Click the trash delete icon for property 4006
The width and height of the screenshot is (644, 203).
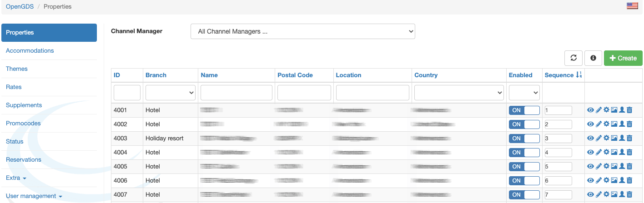pyautogui.click(x=629, y=181)
